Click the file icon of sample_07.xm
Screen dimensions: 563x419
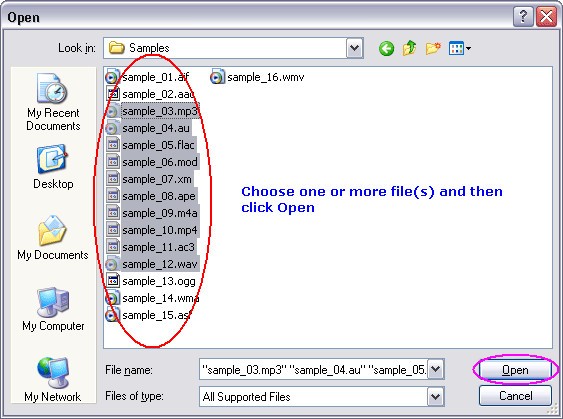pyautogui.click(x=113, y=179)
